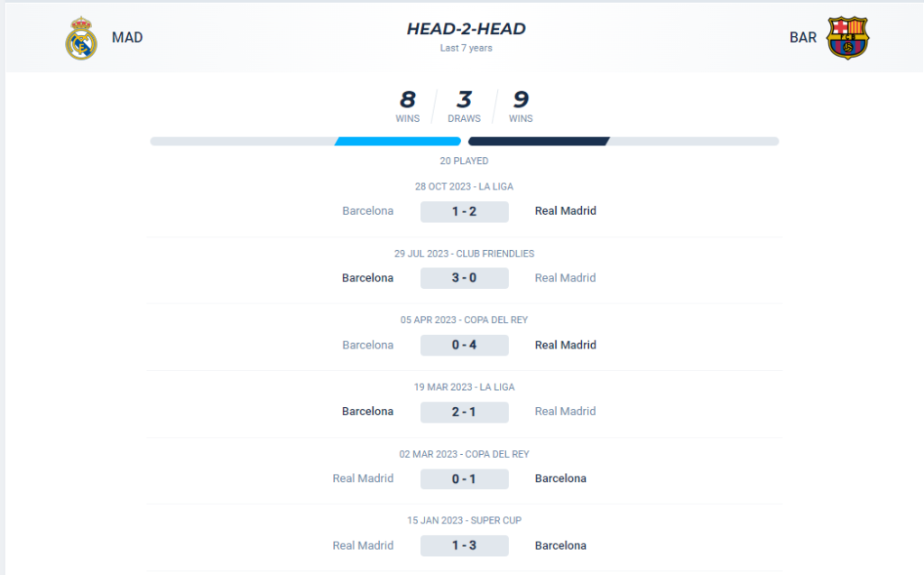Click Barcelona in the 29 Jul 2023 friendly
Image resolution: width=924 pixels, height=575 pixels.
(x=368, y=278)
